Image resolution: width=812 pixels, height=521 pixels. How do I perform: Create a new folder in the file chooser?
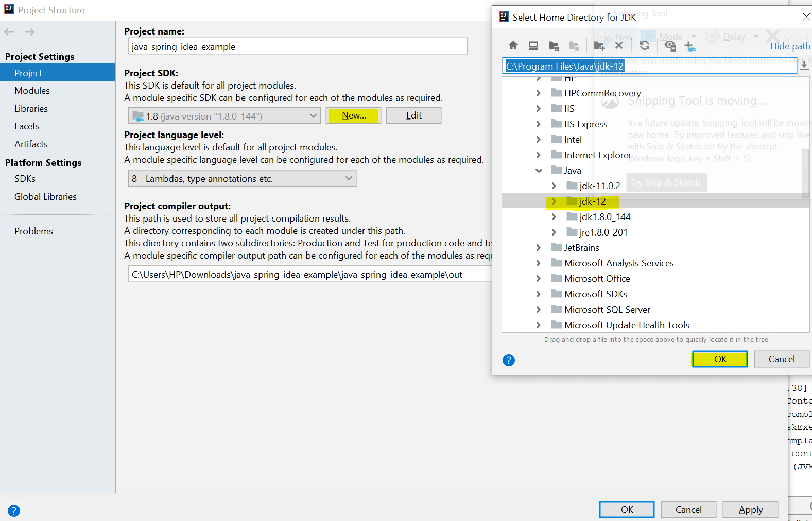click(x=599, y=45)
